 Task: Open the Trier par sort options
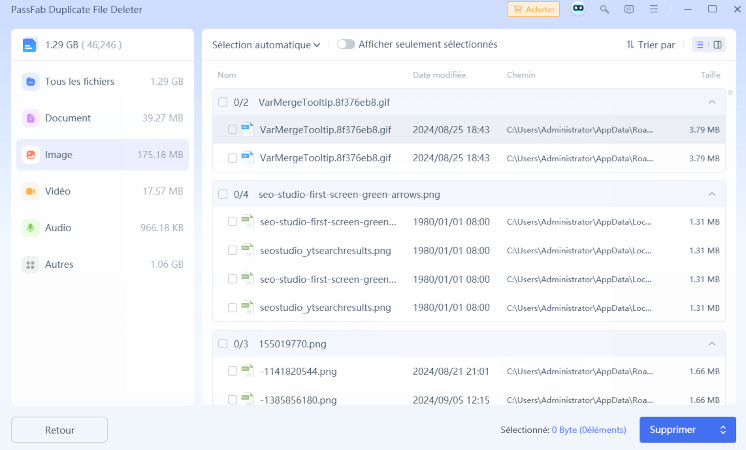(651, 45)
